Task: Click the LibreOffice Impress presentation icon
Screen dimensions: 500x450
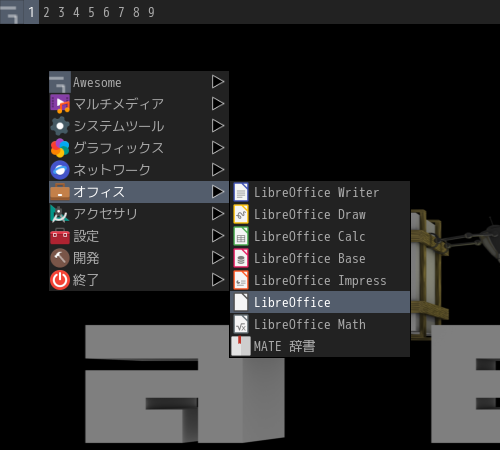Action: 241,280
